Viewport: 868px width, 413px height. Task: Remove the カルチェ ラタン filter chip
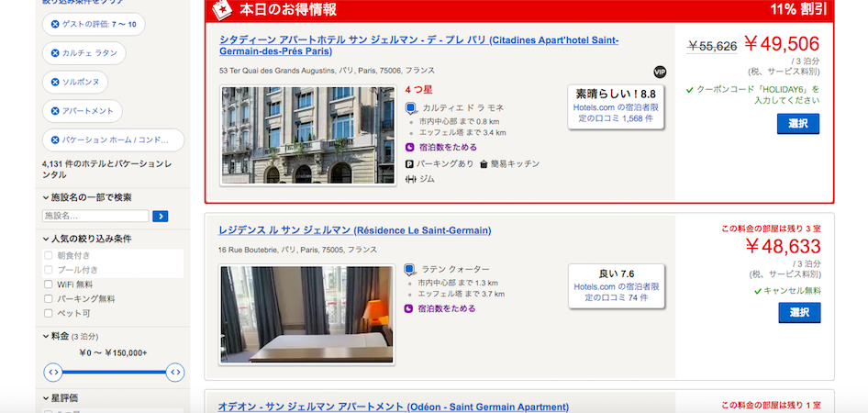[x=55, y=53]
